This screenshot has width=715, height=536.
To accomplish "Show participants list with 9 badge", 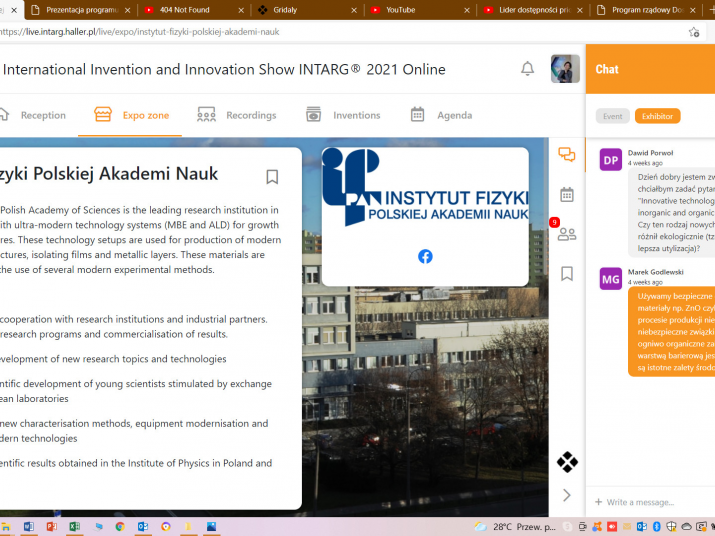I will 567,234.
